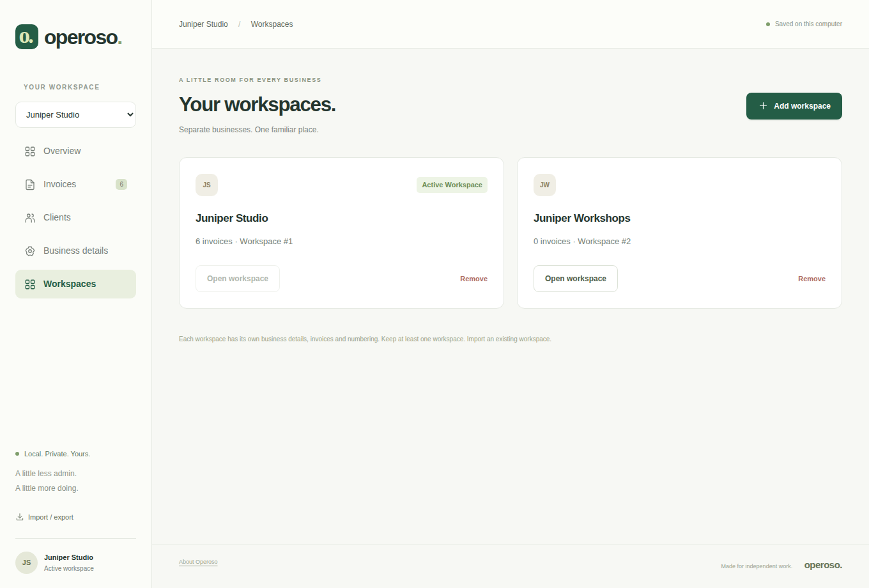Go to Overview in the sidebar
This screenshot has width=869, height=588.
point(75,151)
